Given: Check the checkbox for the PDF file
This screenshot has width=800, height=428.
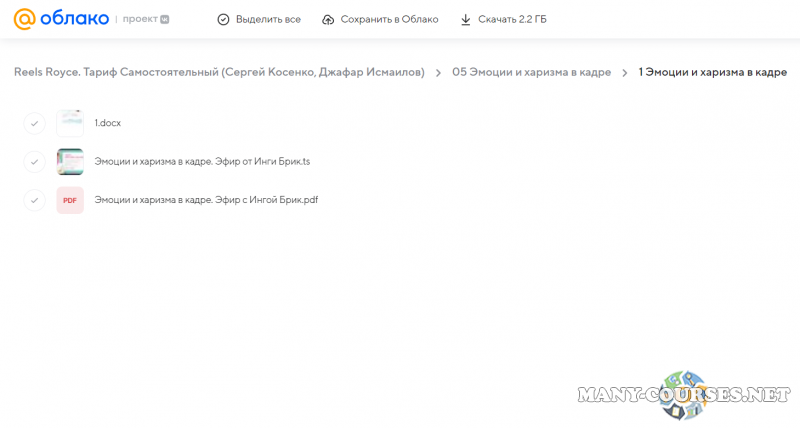Looking at the screenshot, I should 34,200.
